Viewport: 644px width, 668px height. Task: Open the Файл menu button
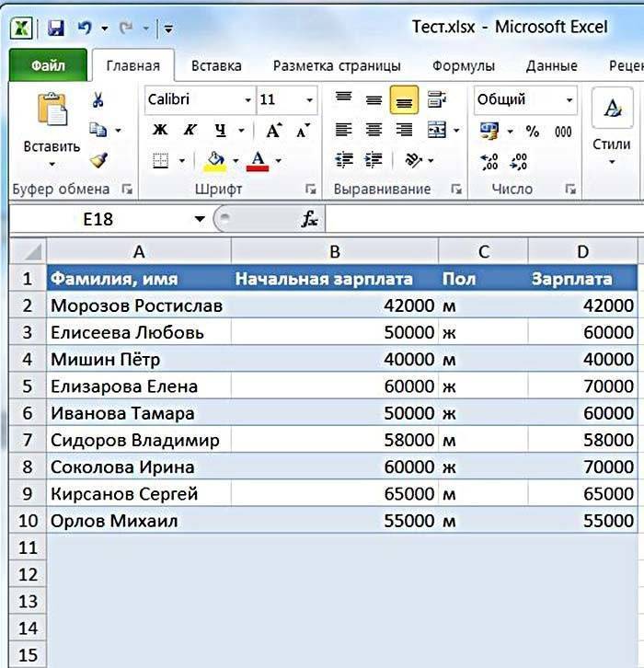pyautogui.click(x=48, y=66)
